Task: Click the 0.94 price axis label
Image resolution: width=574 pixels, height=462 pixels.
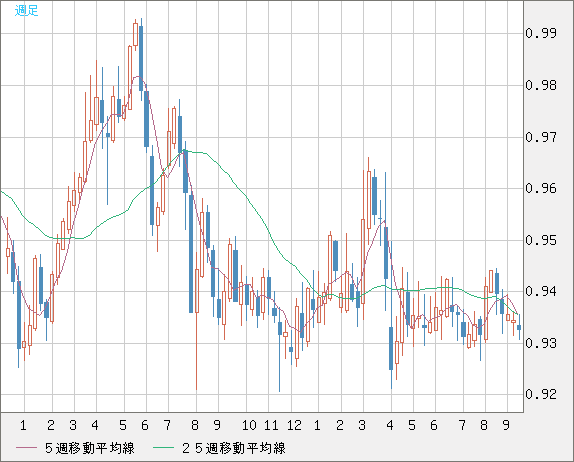Action: pyautogui.click(x=541, y=291)
